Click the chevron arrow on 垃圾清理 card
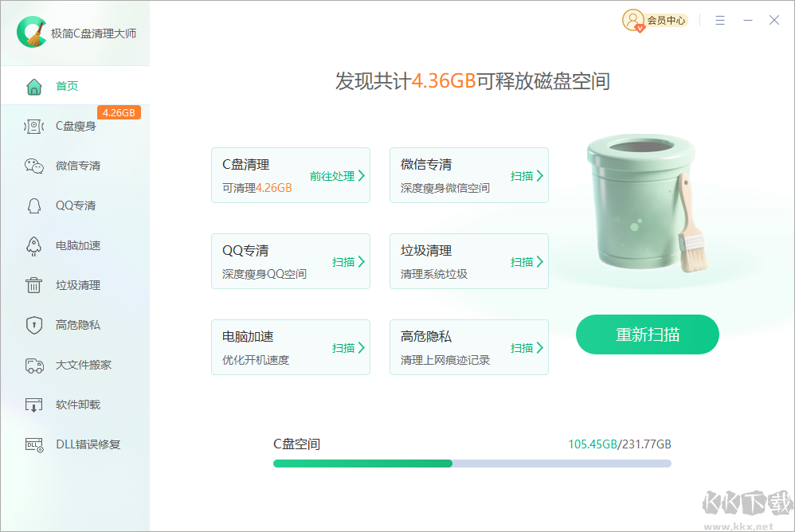The width and height of the screenshot is (795, 532). point(540,262)
